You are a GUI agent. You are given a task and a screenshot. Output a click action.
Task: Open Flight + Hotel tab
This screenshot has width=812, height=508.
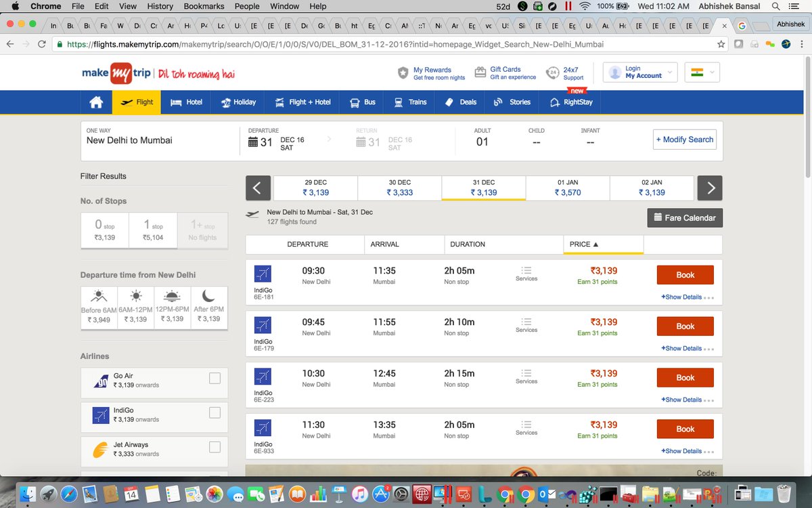(x=302, y=102)
